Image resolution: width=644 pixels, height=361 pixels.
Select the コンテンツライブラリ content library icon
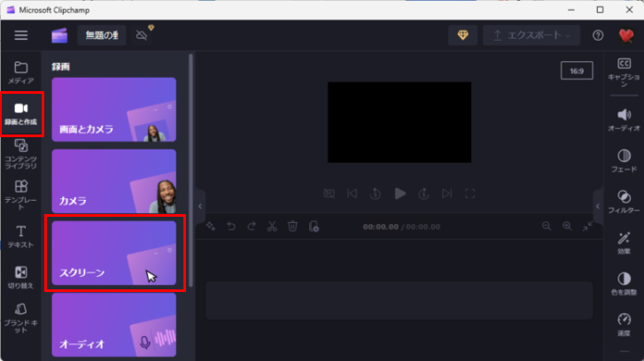click(20, 151)
